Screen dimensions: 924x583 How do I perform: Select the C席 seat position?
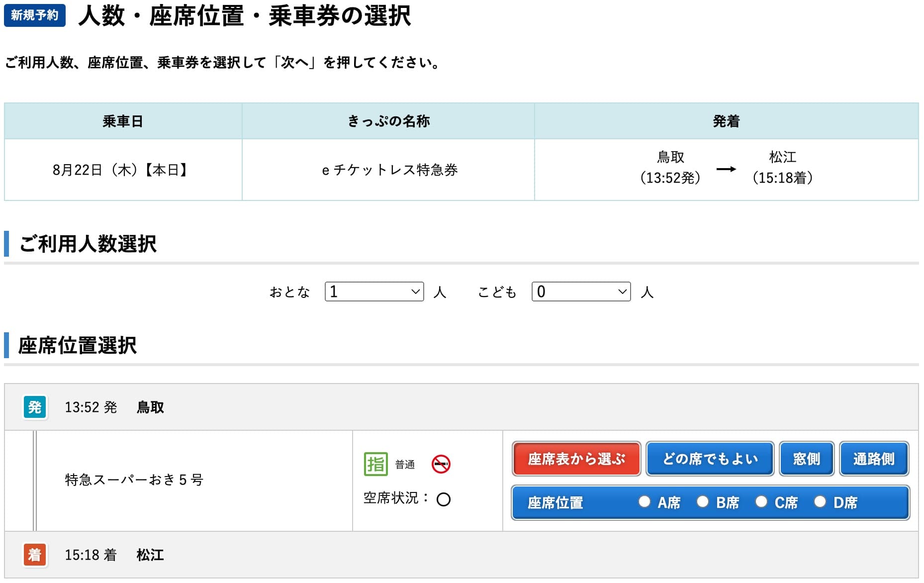761,501
